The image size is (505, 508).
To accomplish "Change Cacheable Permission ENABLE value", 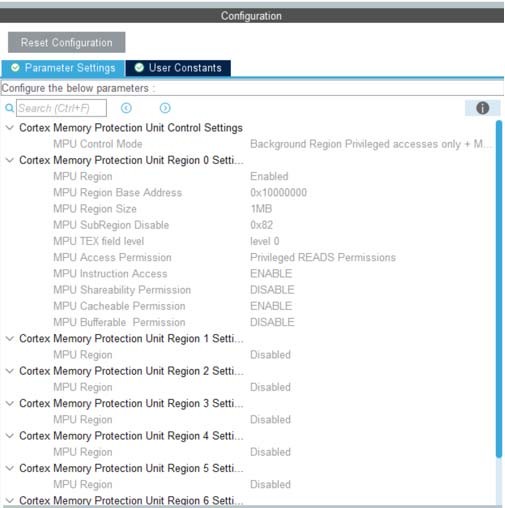I will (271, 306).
